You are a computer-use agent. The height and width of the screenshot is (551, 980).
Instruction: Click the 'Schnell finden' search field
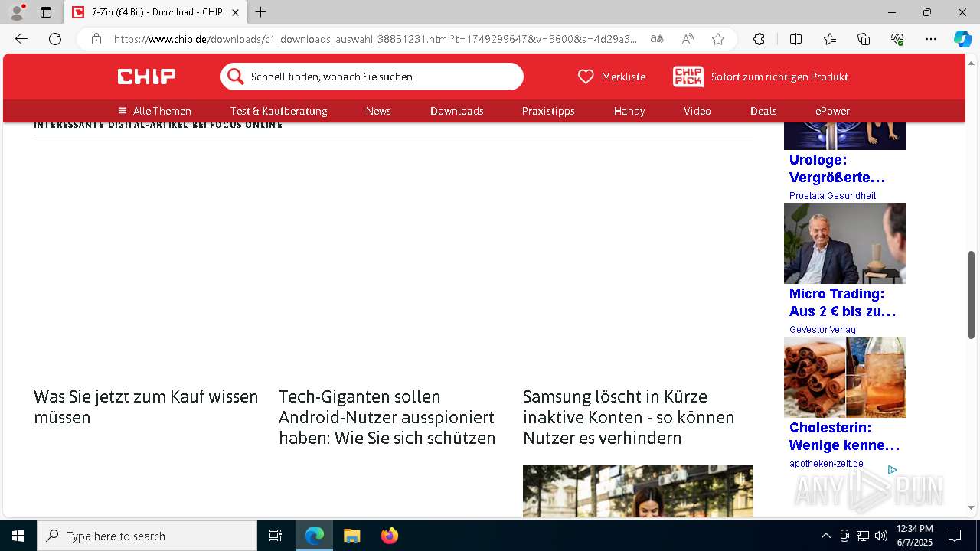click(x=372, y=77)
